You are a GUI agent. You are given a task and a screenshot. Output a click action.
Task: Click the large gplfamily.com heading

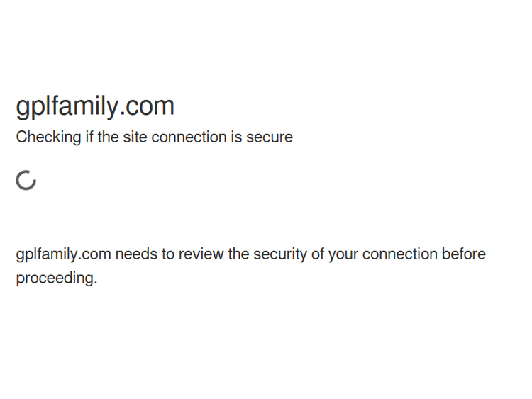[x=95, y=106]
